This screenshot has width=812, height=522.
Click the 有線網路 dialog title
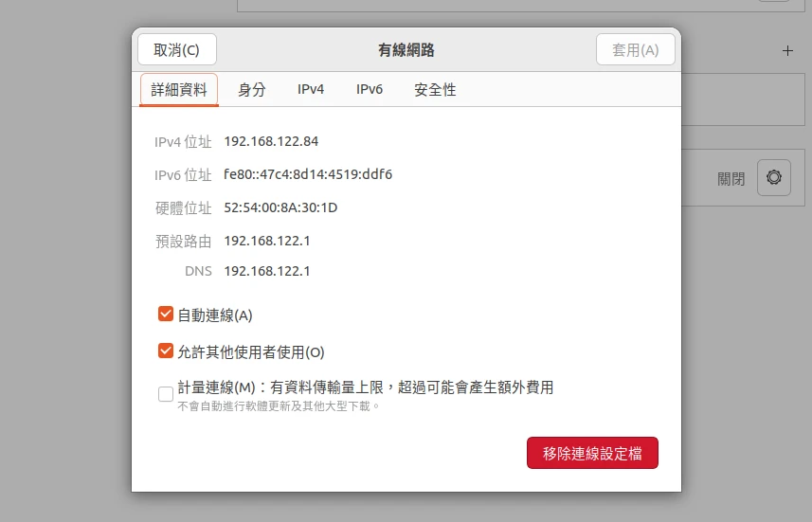point(406,50)
